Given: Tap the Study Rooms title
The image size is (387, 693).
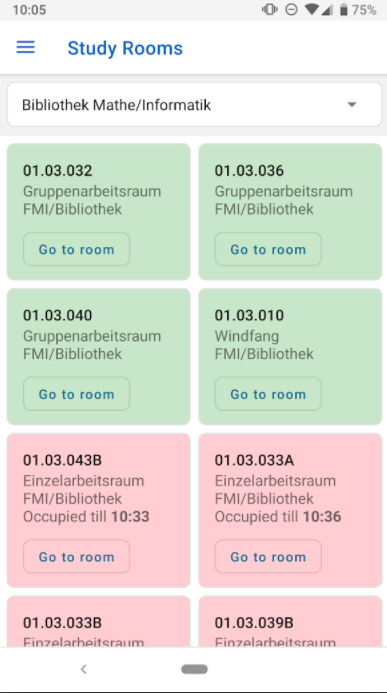Looking at the screenshot, I should coord(125,48).
